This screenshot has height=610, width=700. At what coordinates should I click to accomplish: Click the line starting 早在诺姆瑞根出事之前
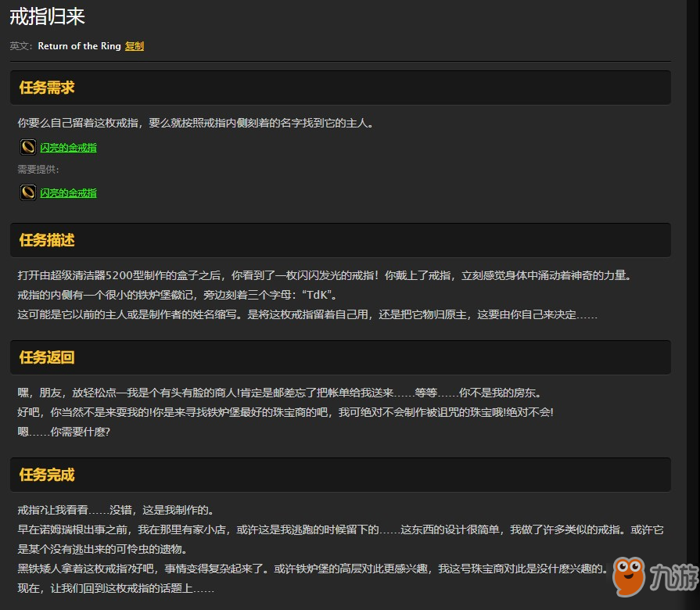[x=341, y=529]
